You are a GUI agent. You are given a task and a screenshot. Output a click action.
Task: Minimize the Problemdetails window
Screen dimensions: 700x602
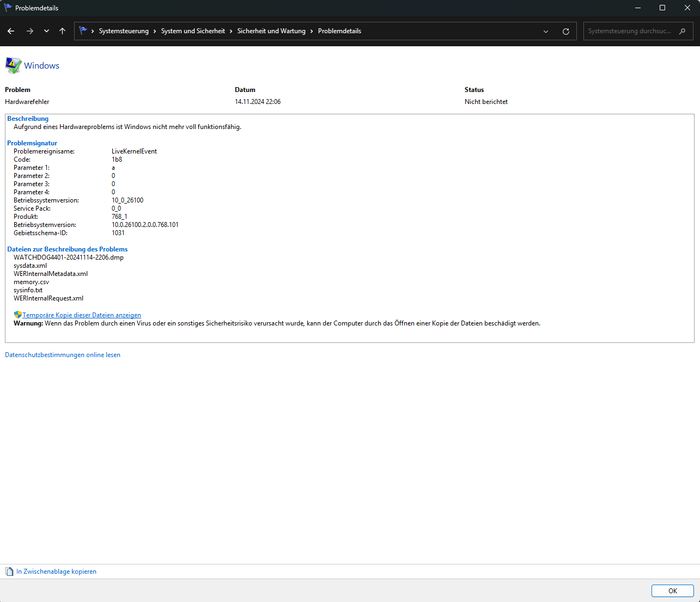[637, 8]
